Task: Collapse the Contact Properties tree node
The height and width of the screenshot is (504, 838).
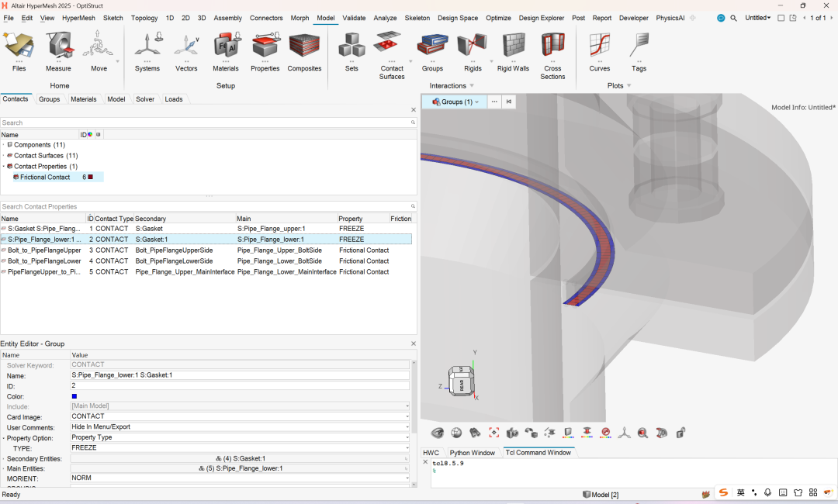Action: 3,167
